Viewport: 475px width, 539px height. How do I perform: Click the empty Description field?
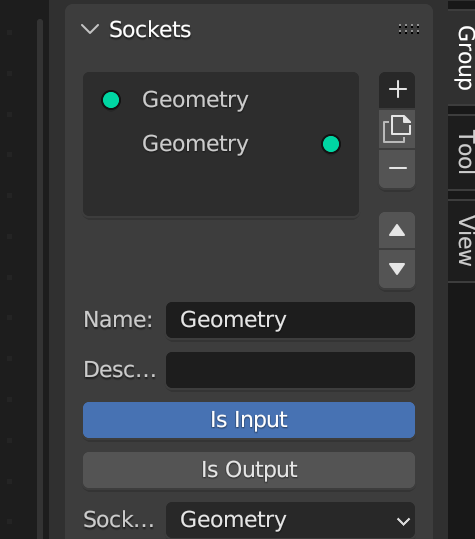click(x=290, y=370)
